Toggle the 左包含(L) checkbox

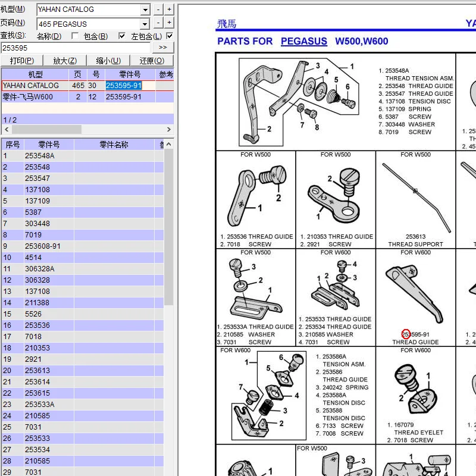click(170, 36)
